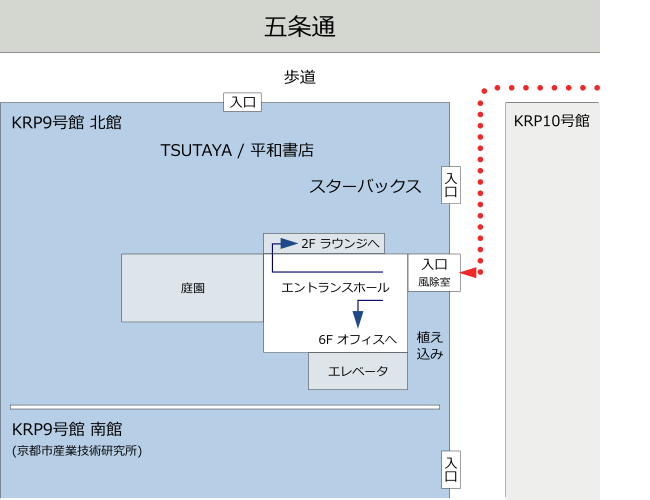Click the エントランスホール label

coord(335,287)
